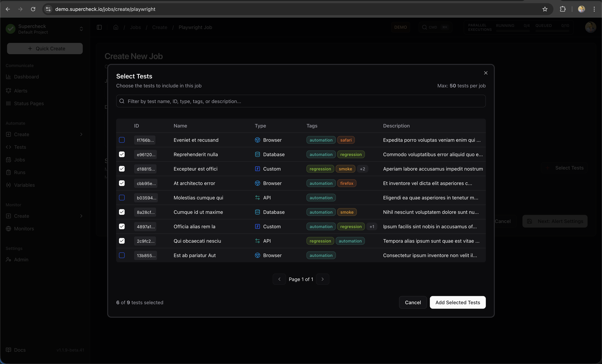Click the safari tag in the first row

346,140
